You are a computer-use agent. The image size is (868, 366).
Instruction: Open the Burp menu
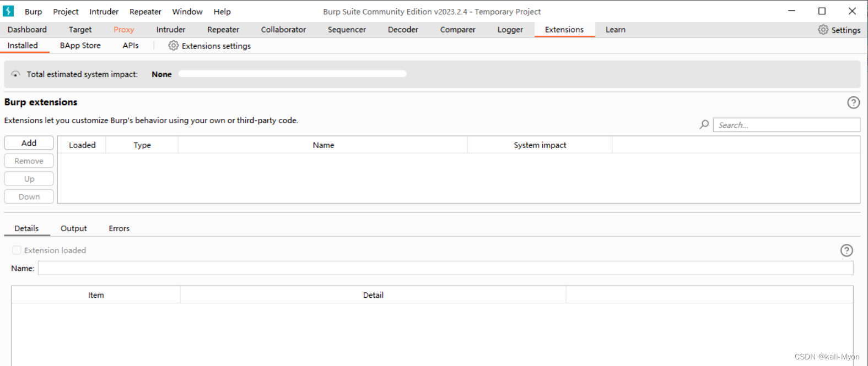pos(33,12)
